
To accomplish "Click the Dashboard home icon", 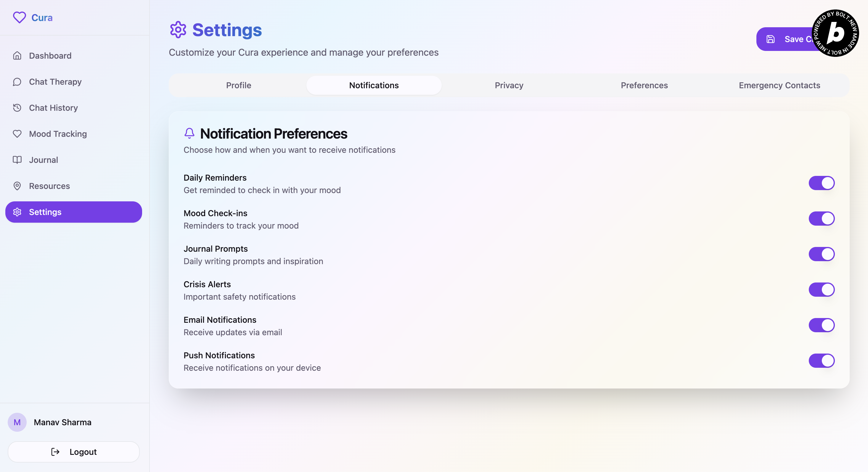I will (17, 56).
